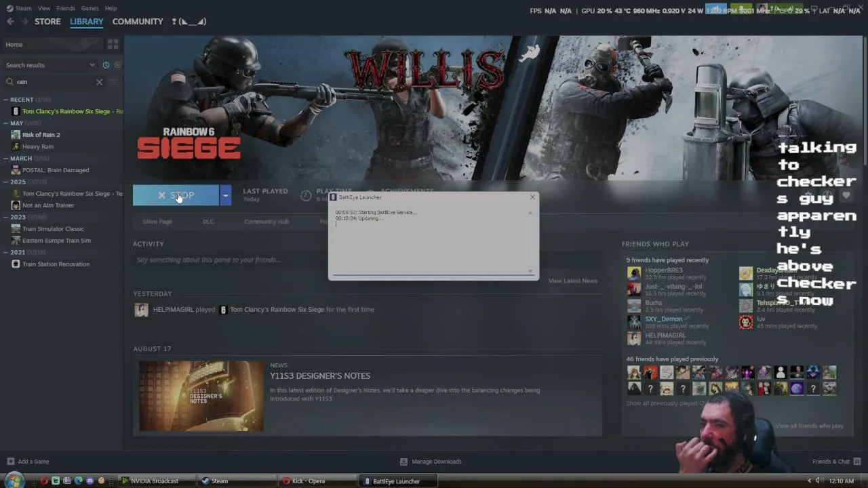Collapse the 2021 library section
This screenshot has width=868, height=488.
(x=5, y=253)
